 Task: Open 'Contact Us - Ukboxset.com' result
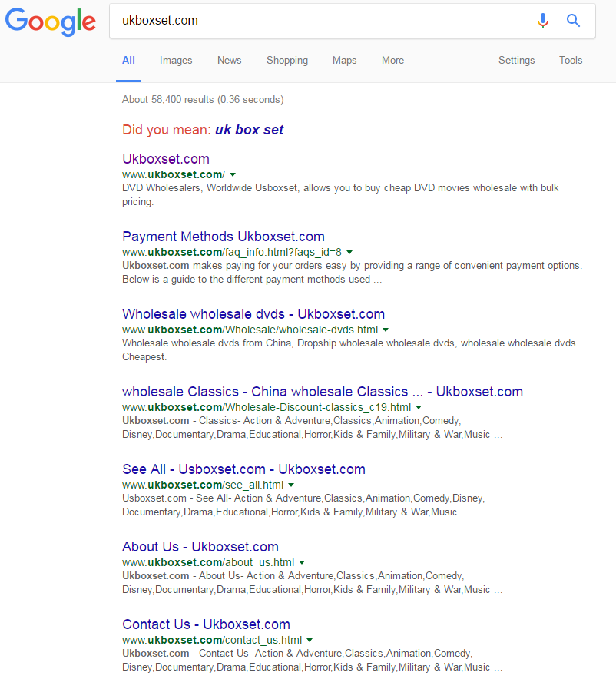[x=206, y=624]
